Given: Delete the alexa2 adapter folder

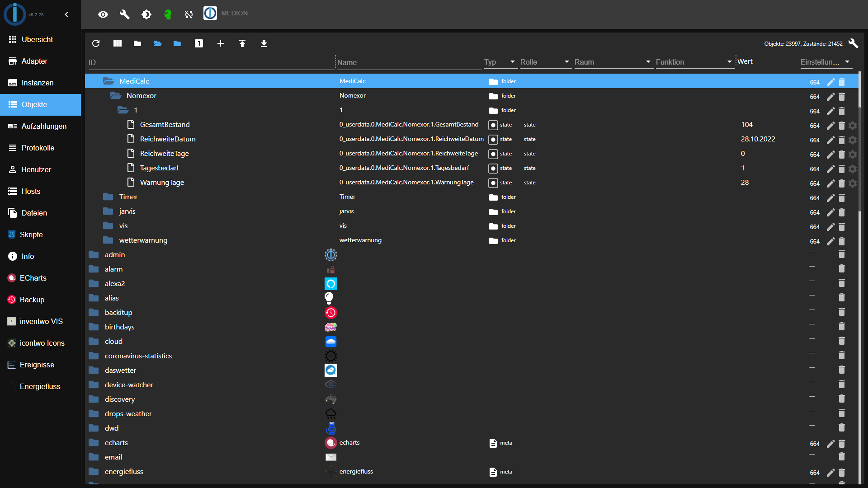Looking at the screenshot, I should click(842, 283).
